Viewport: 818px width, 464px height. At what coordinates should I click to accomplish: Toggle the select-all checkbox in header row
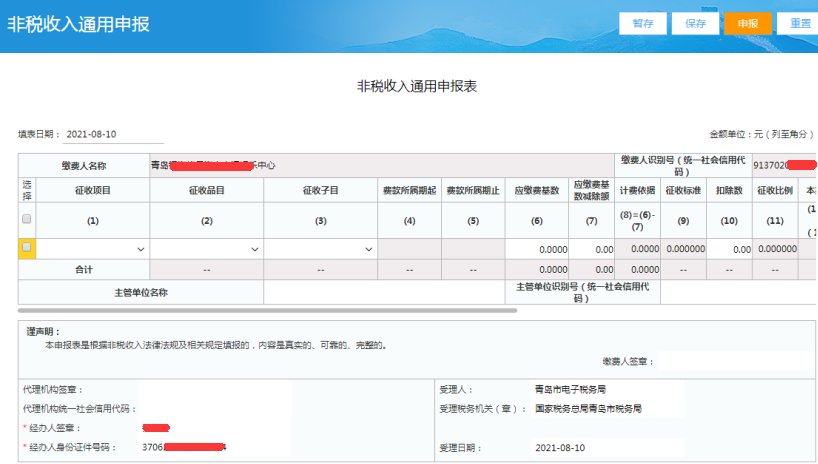27,219
